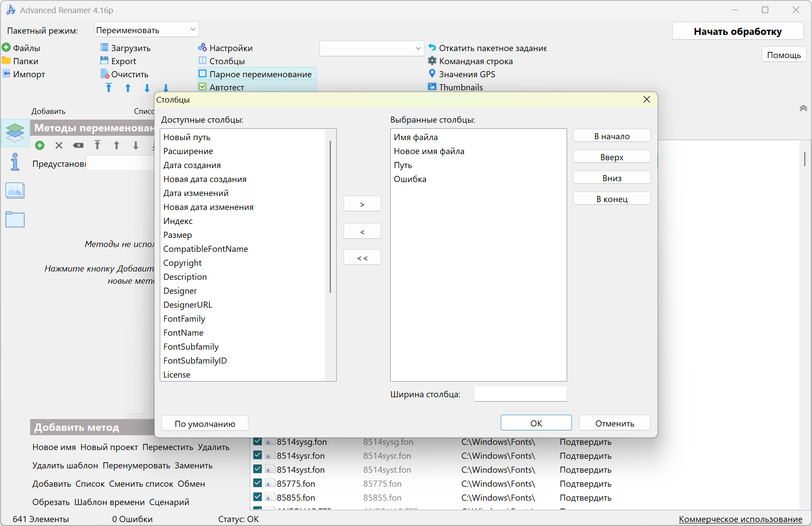Open the Пакетный режим dropdown

point(146,30)
